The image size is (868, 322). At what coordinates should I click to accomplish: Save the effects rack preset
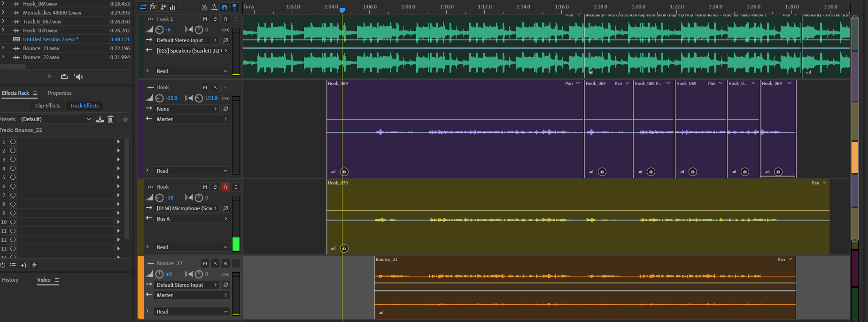coord(100,119)
